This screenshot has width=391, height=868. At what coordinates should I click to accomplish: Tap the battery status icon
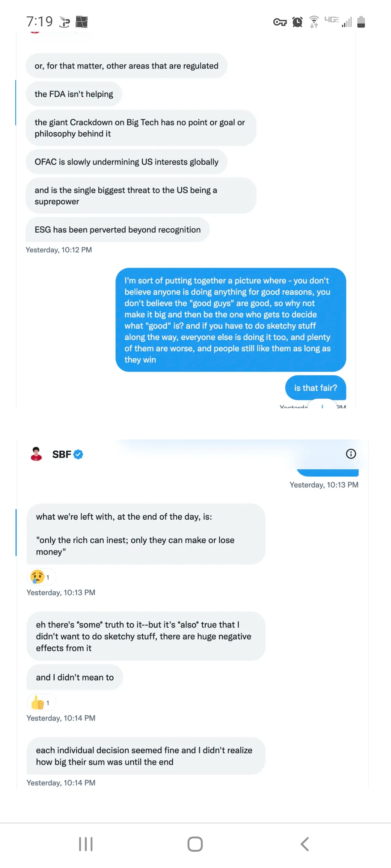tap(361, 22)
